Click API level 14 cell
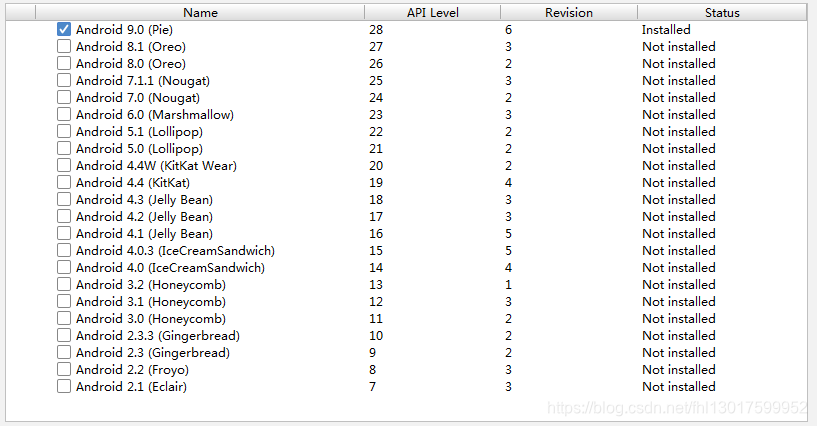The height and width of the screenshot is (426, 817). click(x=376, y=268)
